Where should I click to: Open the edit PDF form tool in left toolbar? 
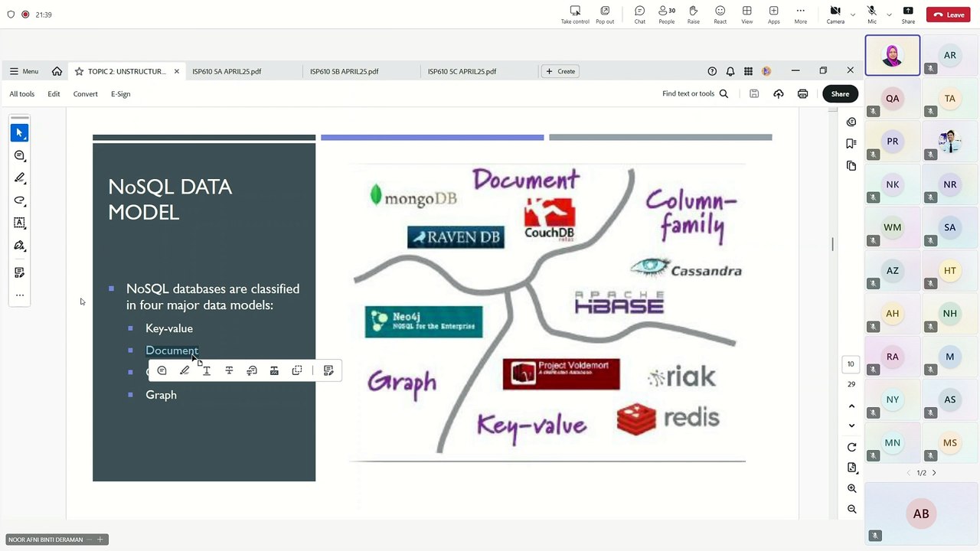coord(19,272)
